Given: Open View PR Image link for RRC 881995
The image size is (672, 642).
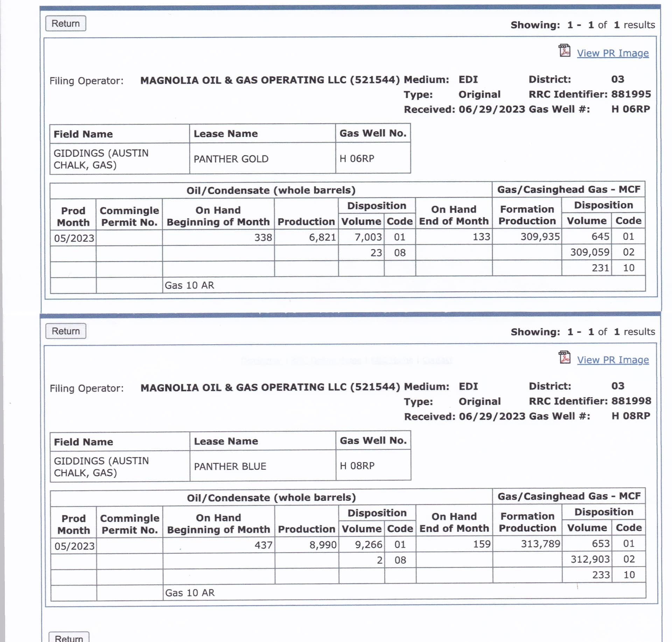Looking at the screenshot, I should [612, 53].
